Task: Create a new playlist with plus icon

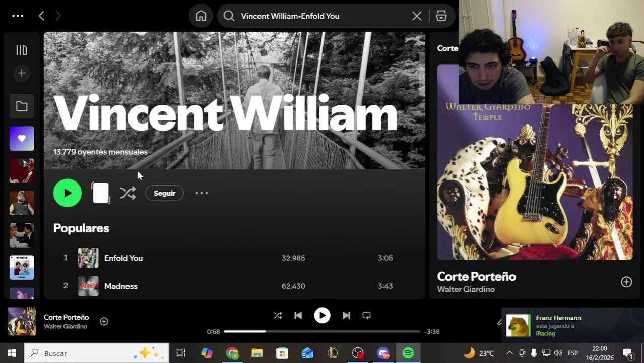Action: pyautogui.click(x=22, y=73)
